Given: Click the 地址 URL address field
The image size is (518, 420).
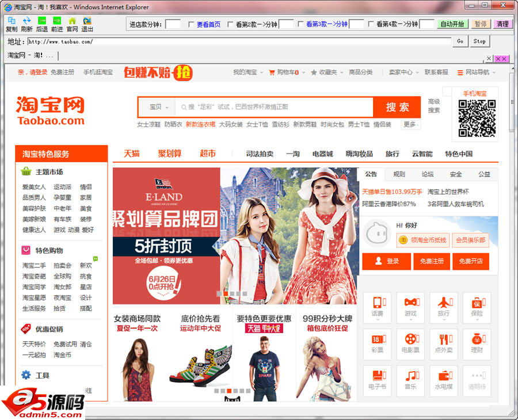Looking at the screenshot, I should (x=239, y=41).
